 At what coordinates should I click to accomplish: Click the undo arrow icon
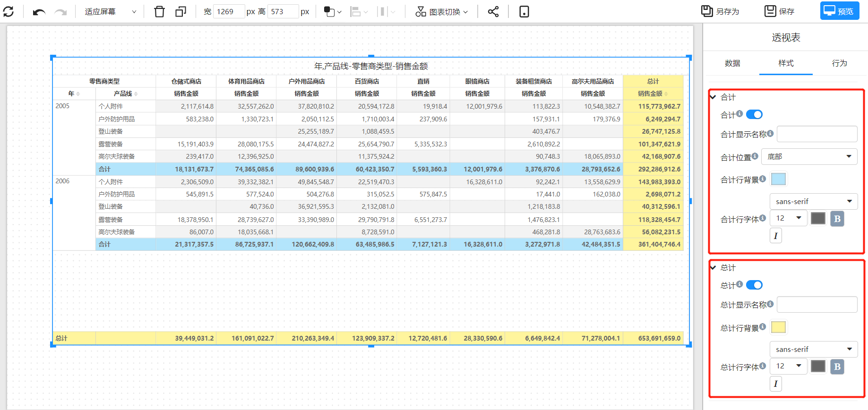[39, 12]
